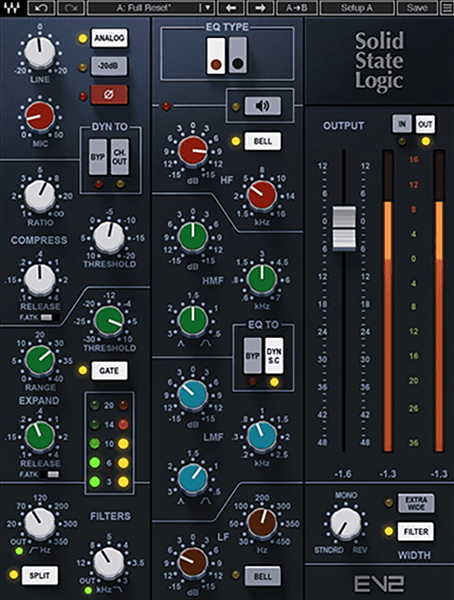Select OUT output meter mode

coord(425,124)
